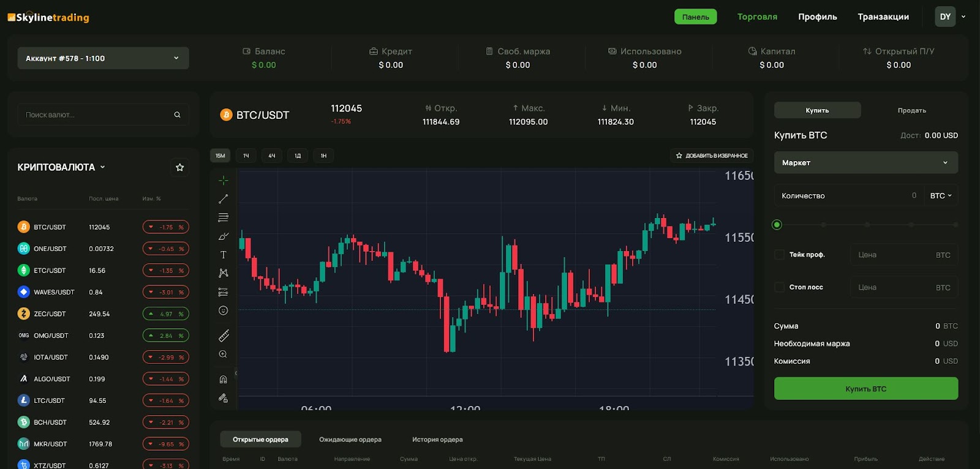Screen dimensions: 980x469
Task: Select the IOTA/USDT row
Action: tap(103, 357)
